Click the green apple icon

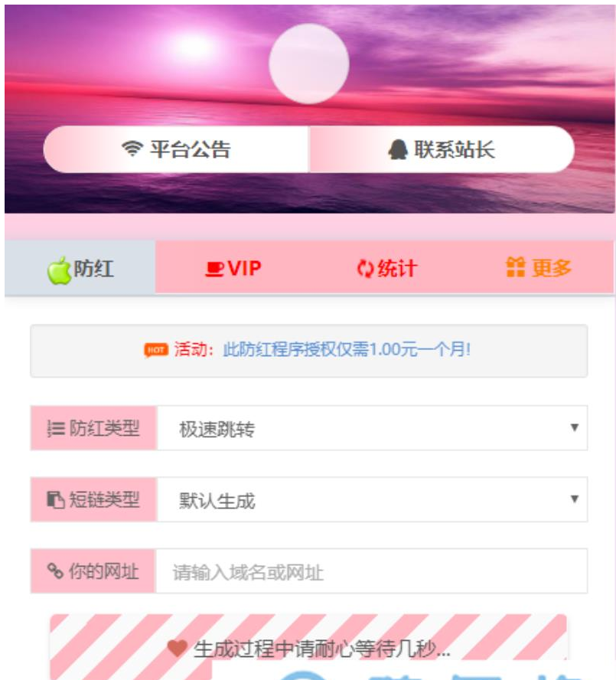(59, 270)
